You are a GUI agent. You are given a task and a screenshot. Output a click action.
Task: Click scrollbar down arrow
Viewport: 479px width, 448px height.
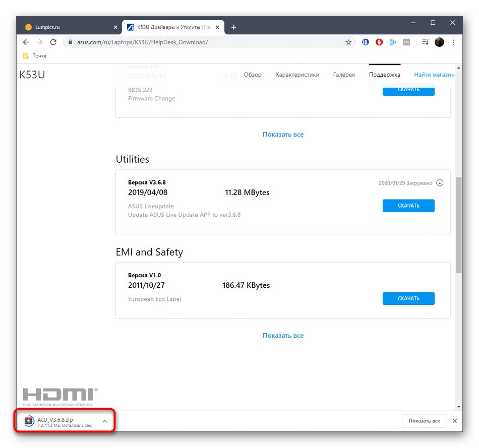[458, 407]
